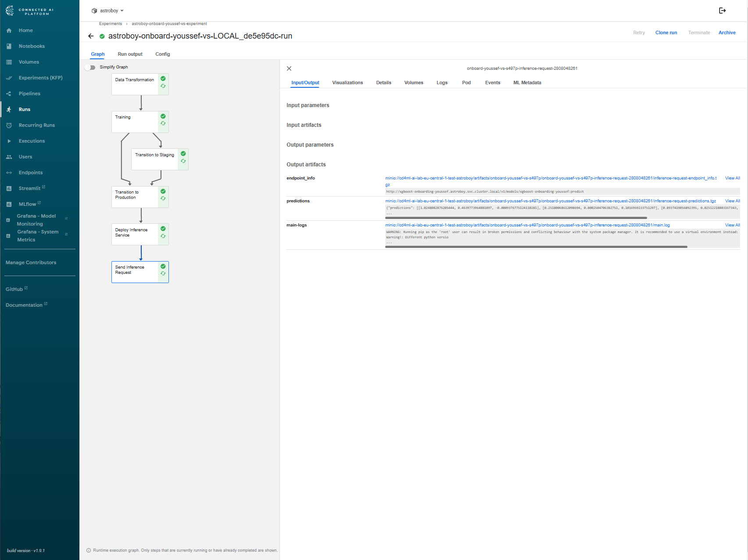The image size is (748, 560).
Task: Click the Connected AI Platform logo
Action: (x=29, y=11)
